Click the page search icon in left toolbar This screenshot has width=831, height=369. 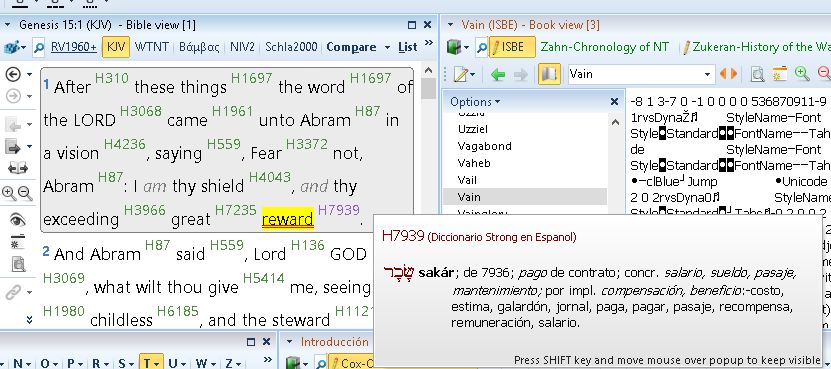[18, 263]
